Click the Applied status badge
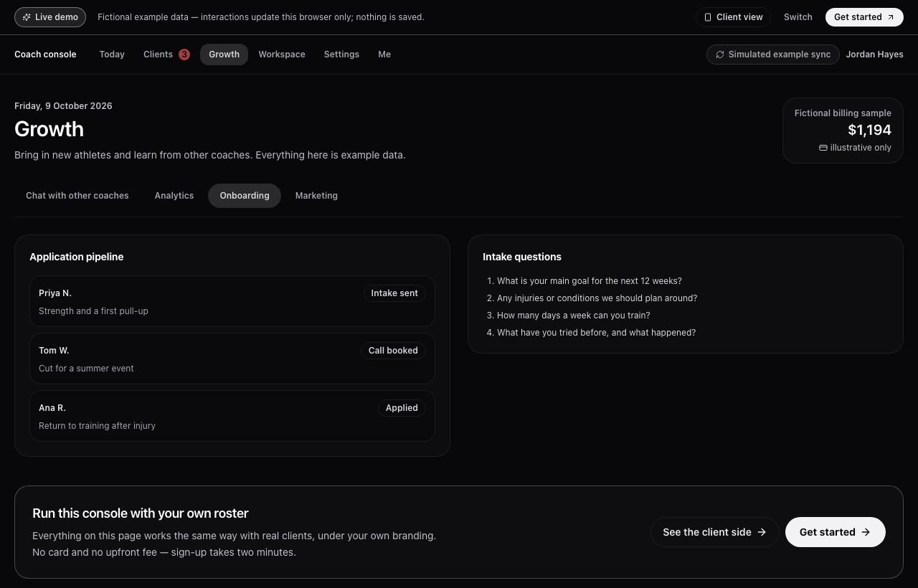 (402, 408)
